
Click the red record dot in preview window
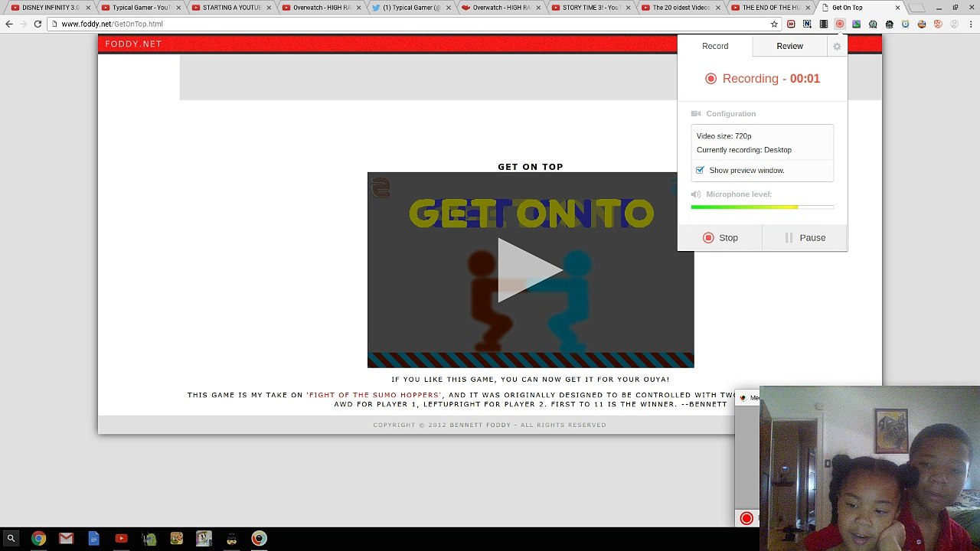(x=746, y=519)
